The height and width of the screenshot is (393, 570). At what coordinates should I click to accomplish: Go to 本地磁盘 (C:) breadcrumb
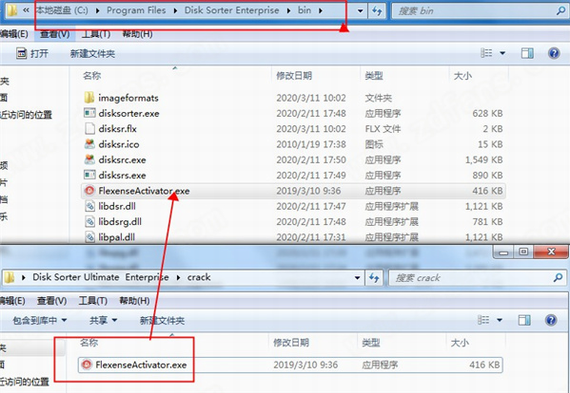63,11
